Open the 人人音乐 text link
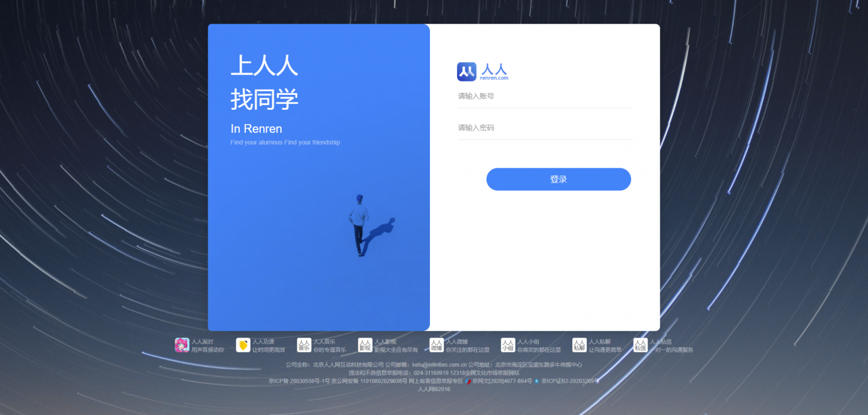Image resolution: width=868 pixels, height=415 pixels. point(324,342)
